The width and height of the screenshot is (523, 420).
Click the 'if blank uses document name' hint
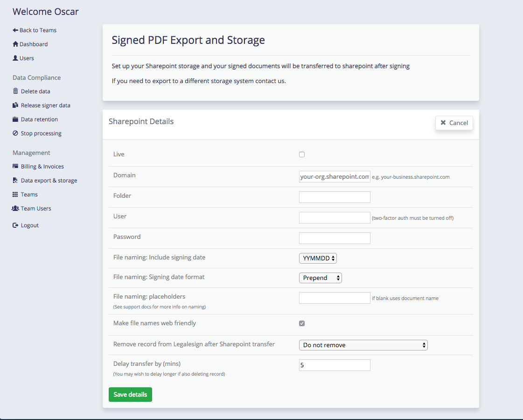point(405,298)
